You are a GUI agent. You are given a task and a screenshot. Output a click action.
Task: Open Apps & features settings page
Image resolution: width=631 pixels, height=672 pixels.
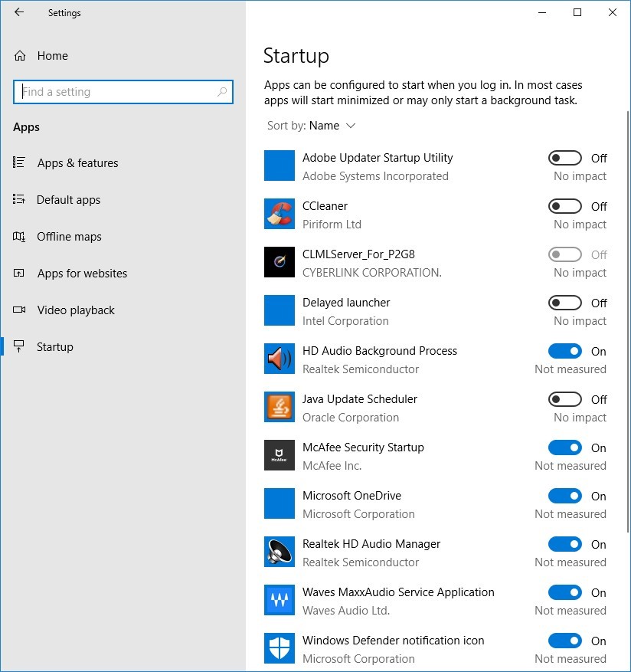coord(123,163)
